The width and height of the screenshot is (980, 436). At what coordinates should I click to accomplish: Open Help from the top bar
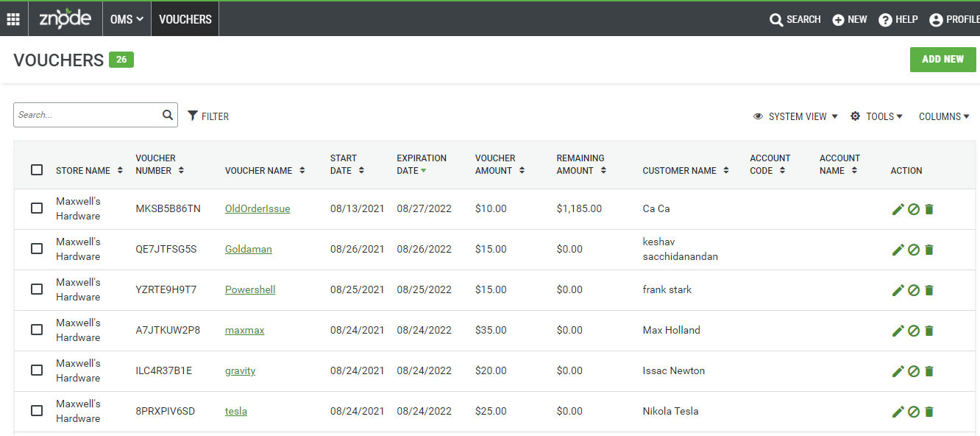tap(898, 20)
